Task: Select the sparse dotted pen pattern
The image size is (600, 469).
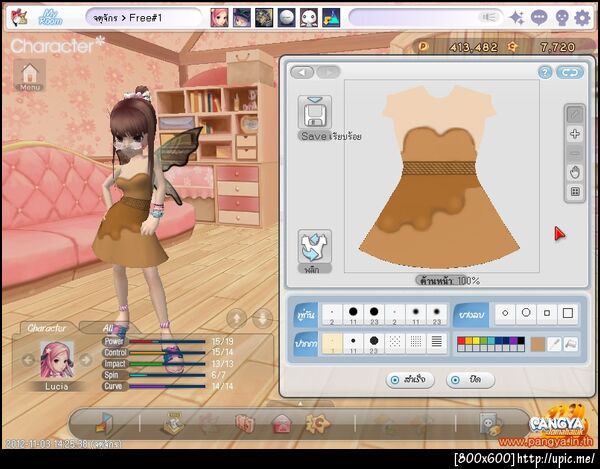Action: pos(395,344)
